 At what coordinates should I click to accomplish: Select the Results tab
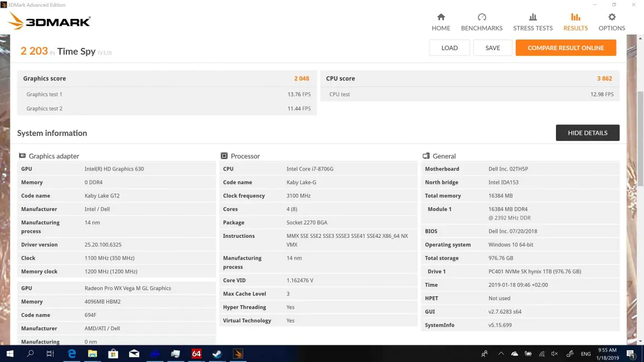pyautogui.click(x=575, y=22)
